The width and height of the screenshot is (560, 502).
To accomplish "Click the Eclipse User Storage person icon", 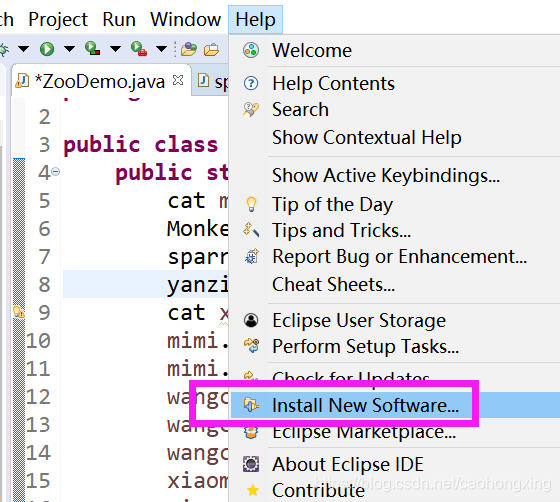I will pyautogui.click(x=251, y=320).
